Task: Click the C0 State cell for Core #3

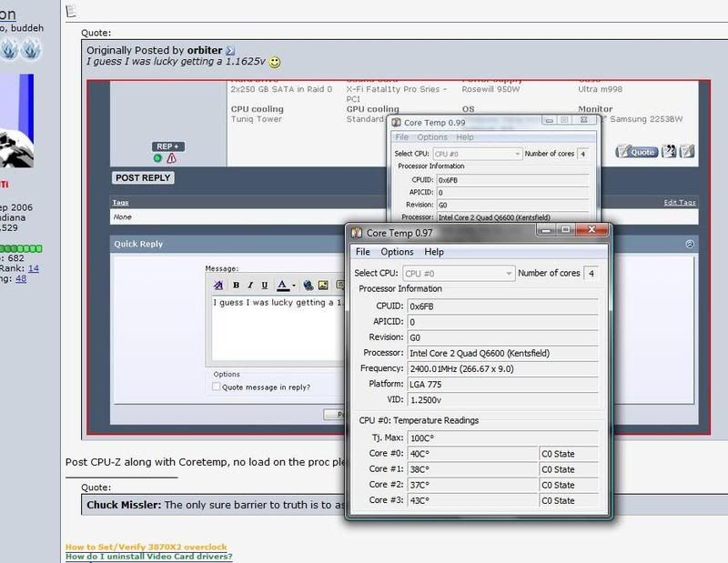Action: click(569, 501)
